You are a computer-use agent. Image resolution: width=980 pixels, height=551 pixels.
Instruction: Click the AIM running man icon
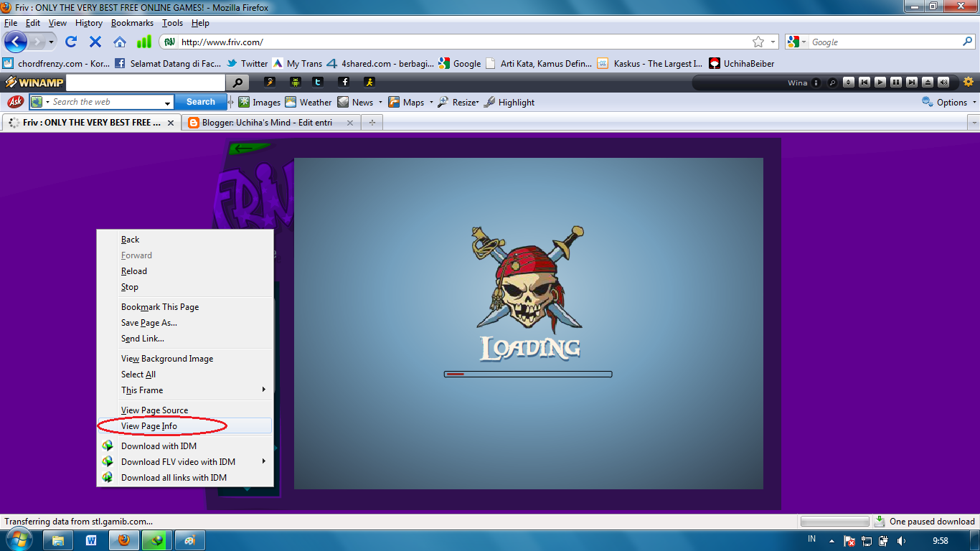click(369, 82)
